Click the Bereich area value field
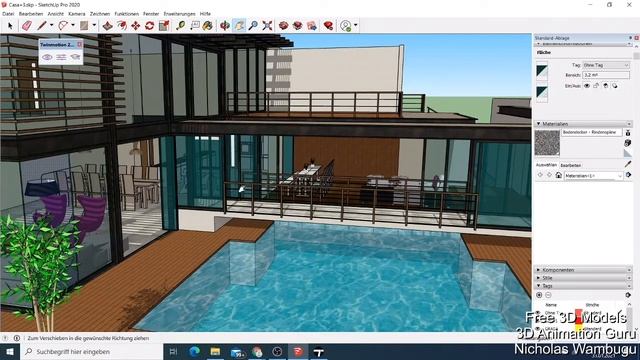The image size is (640, 360). tap(606, 75)
